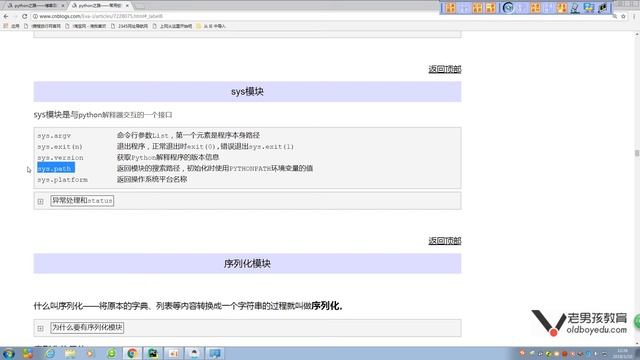This screenshot has width=640, height=360.
Task: Go back using browser back arrow
Action: pos(6,16)
